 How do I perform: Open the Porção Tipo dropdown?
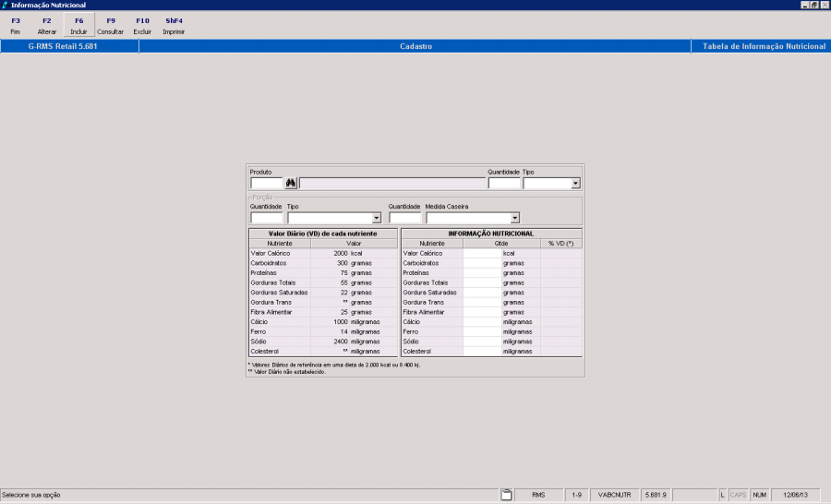pyautogui.click(x=377, y=218)
